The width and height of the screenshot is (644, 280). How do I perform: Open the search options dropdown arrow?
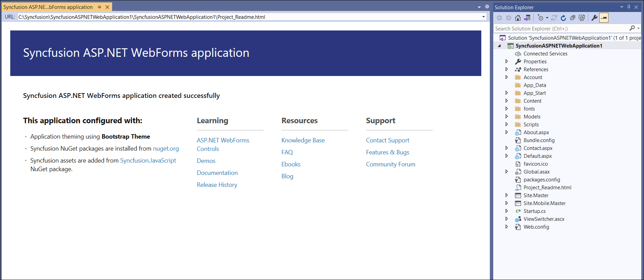tap(638, 28)
